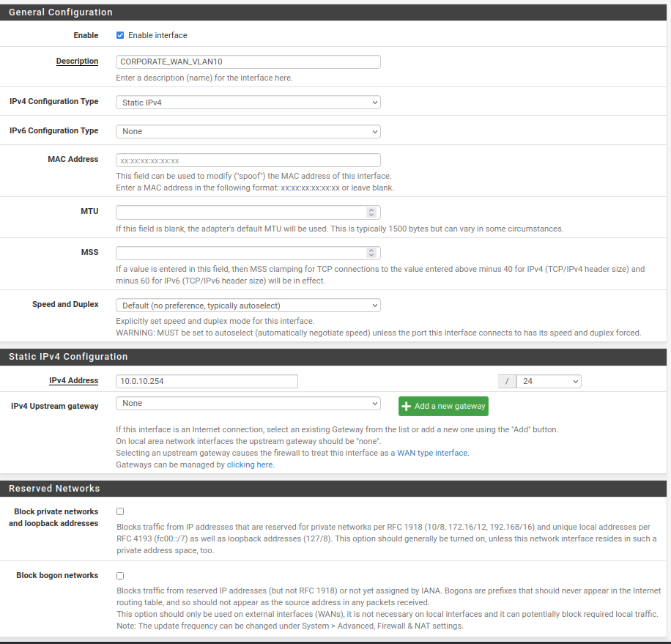Viewport: 671px width, 644px height.
Task: Open the gateways "clicking here" link
Action: point(250,465)
